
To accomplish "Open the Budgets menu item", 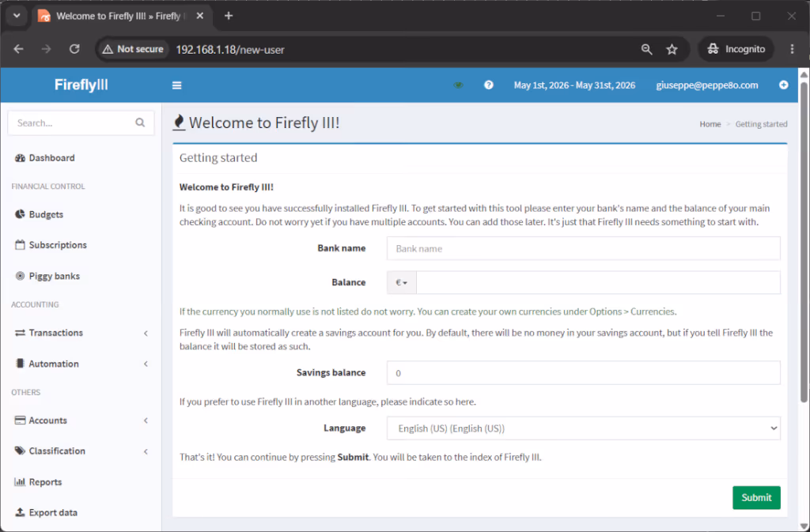I will [81, 214].
